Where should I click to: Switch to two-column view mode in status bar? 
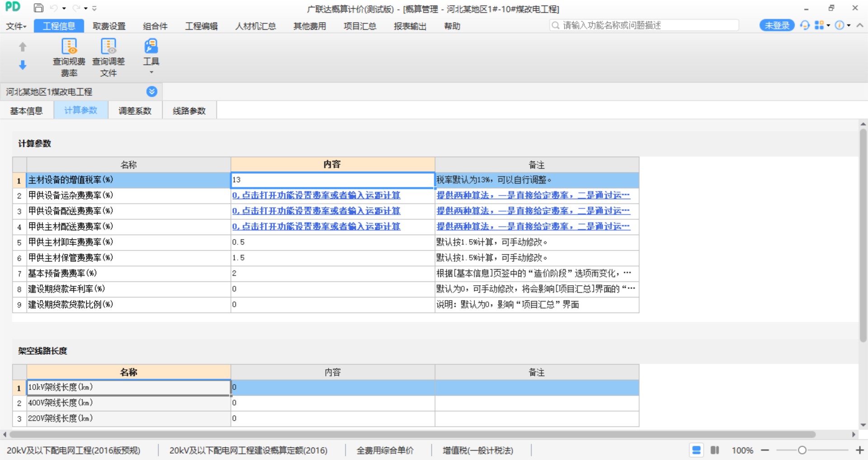pos(715,450)
